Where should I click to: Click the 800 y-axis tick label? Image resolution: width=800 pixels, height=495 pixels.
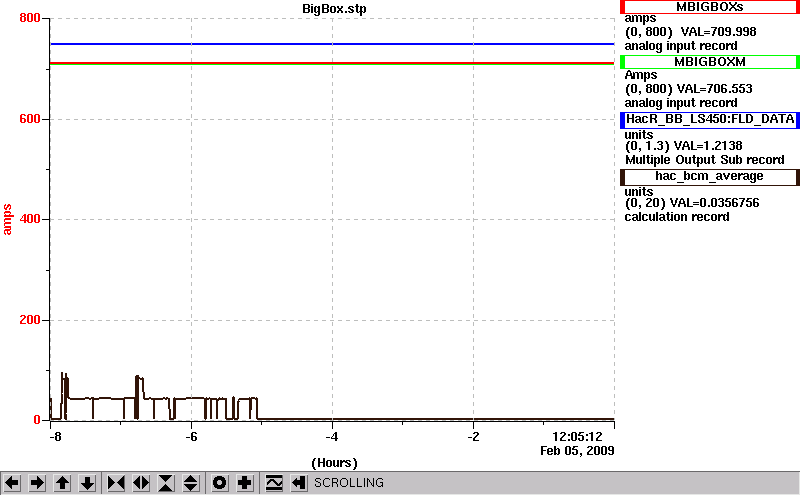coord(30,18)
